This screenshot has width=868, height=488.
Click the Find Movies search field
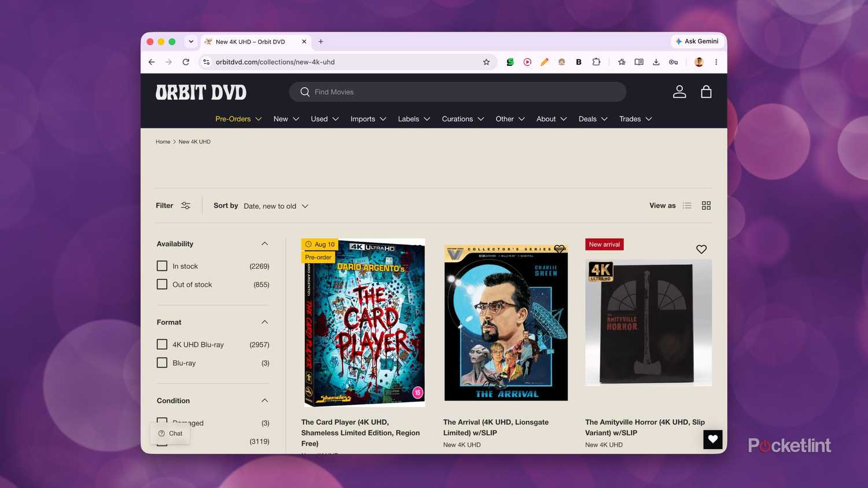[x=458, y=92]
